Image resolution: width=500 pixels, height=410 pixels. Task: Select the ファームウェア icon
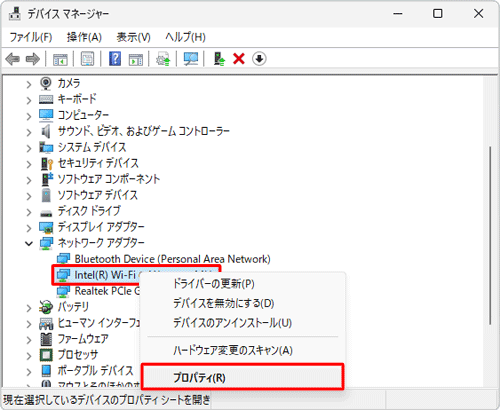coord(46,339)
